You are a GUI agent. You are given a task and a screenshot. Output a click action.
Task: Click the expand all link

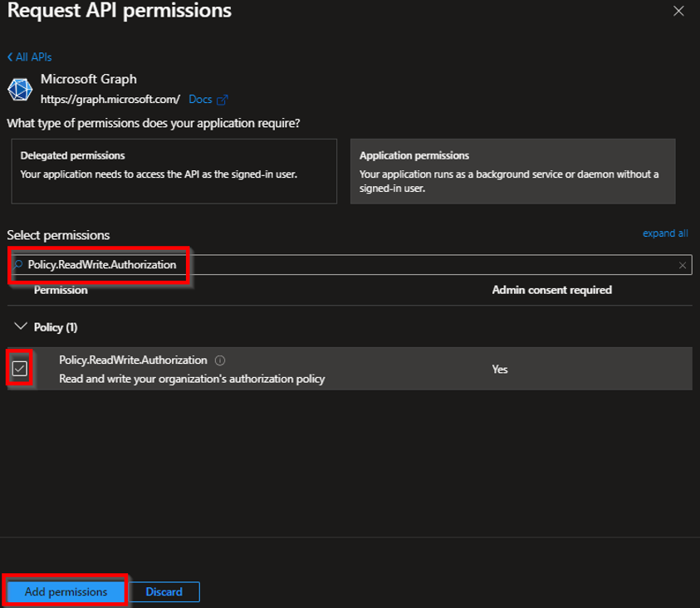pos(665,233)
